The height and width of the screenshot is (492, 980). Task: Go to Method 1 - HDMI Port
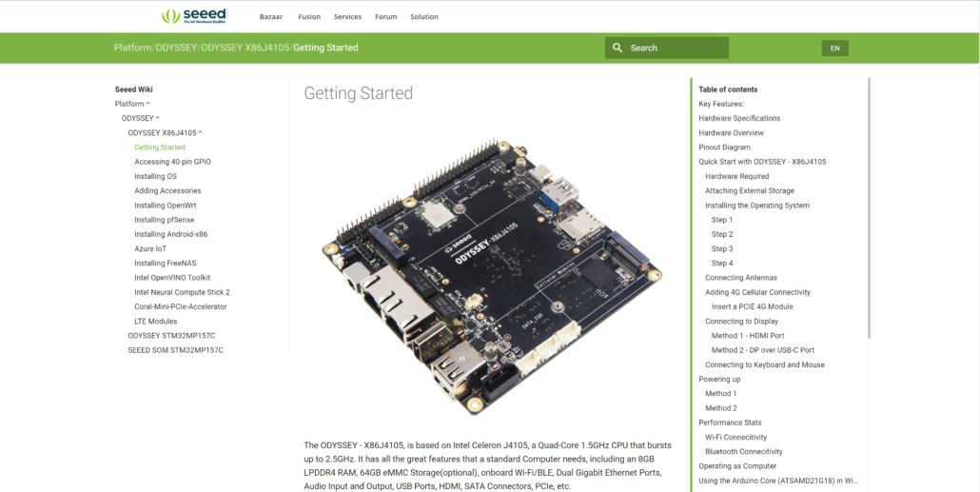tap(748, 336)
